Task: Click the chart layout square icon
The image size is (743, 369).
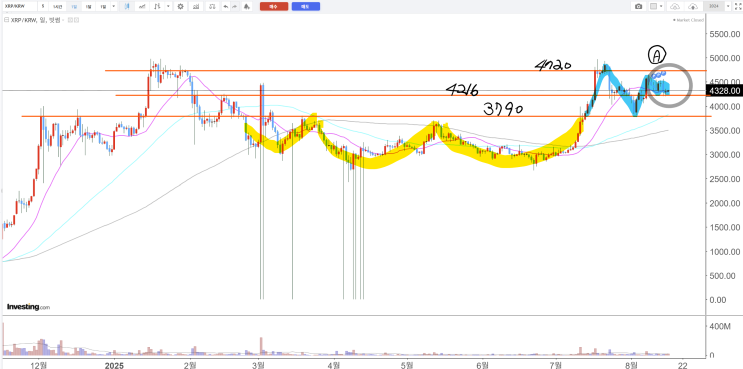Action: [653, 6]
